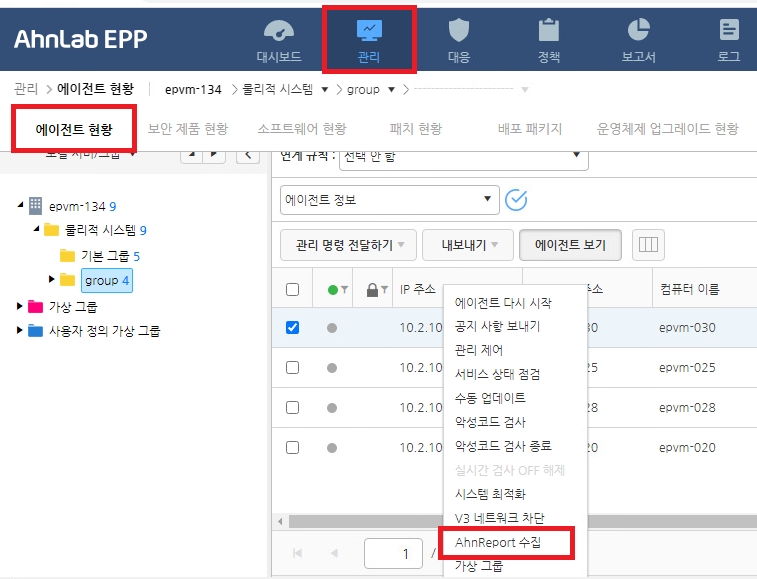This screenshot has width=757, height=579.
Task: Collapse the left tree panel arrow
Action: pos(248,155)
